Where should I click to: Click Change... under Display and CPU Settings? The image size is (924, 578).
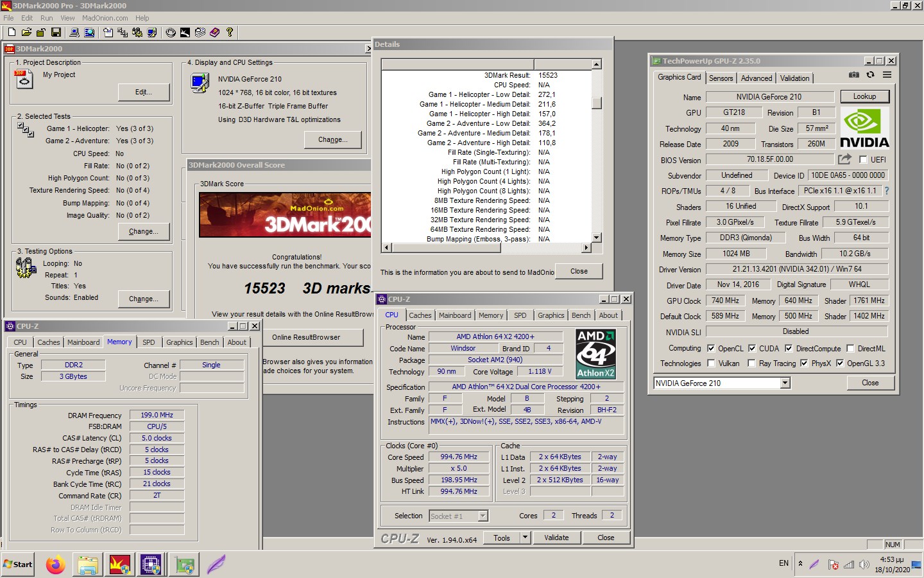[333, 139]
